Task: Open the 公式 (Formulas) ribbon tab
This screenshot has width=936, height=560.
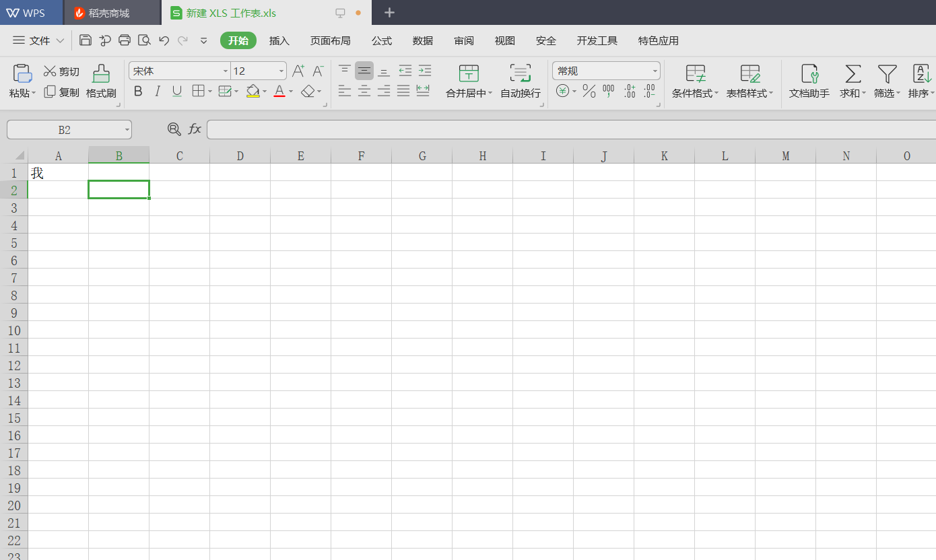Action: pyautogui.click(x=382, y=41)
